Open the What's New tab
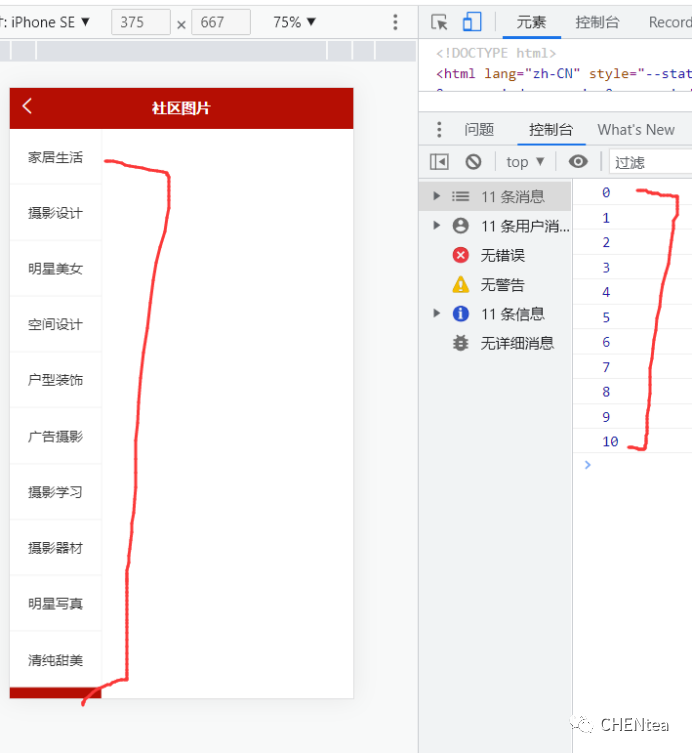692x753 pixels. coord(636,130)
